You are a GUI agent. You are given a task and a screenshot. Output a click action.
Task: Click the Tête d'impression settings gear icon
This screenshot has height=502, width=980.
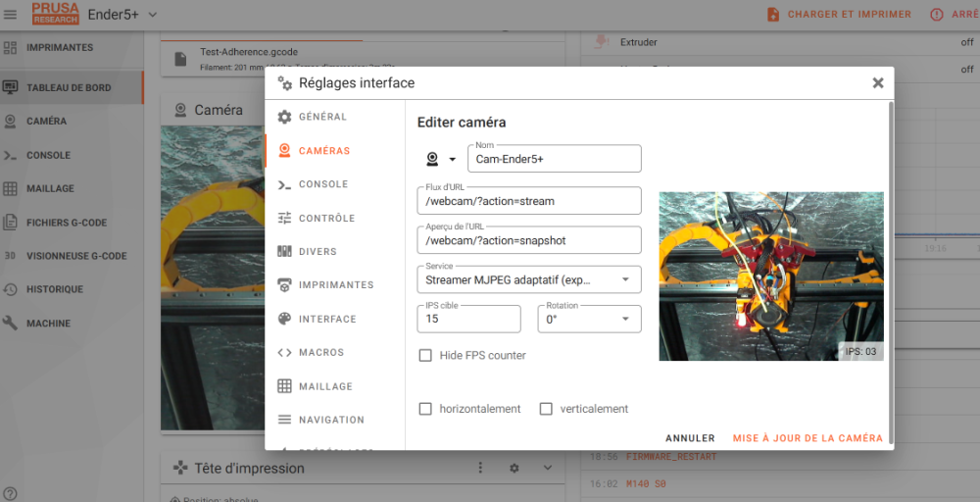coord(514,468)
